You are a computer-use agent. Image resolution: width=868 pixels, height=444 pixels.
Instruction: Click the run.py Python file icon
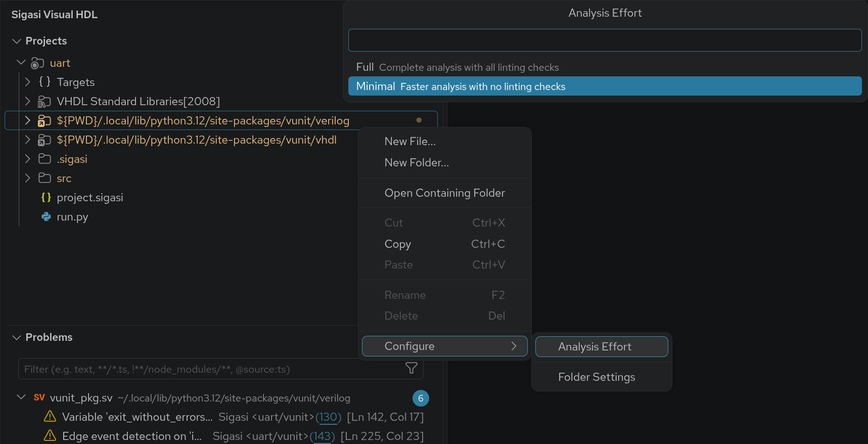[x=46, y=217]
